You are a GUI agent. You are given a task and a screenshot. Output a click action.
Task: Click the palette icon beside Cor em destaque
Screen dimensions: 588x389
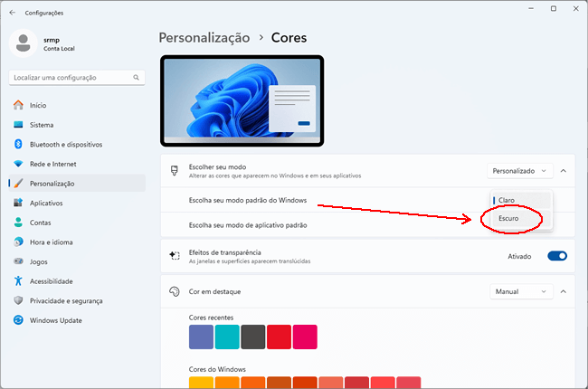175,291
